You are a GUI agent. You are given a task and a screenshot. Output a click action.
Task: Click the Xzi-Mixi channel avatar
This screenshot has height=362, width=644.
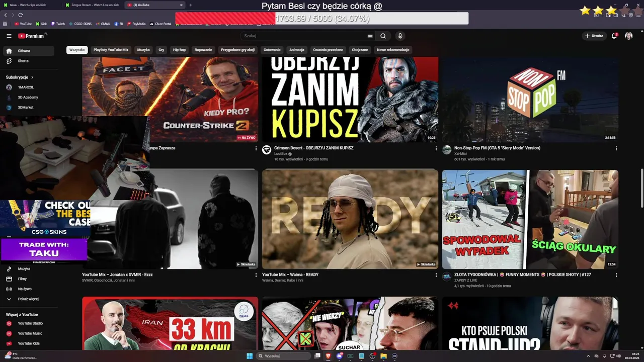[x=447, y=150]
